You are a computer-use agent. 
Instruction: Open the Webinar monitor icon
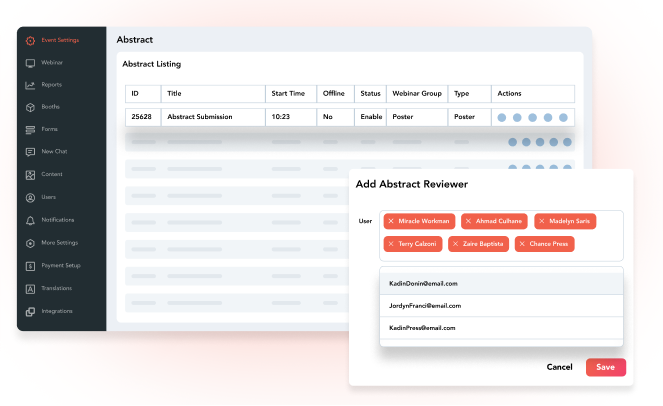pyautogui.click(x=30, y=62)
